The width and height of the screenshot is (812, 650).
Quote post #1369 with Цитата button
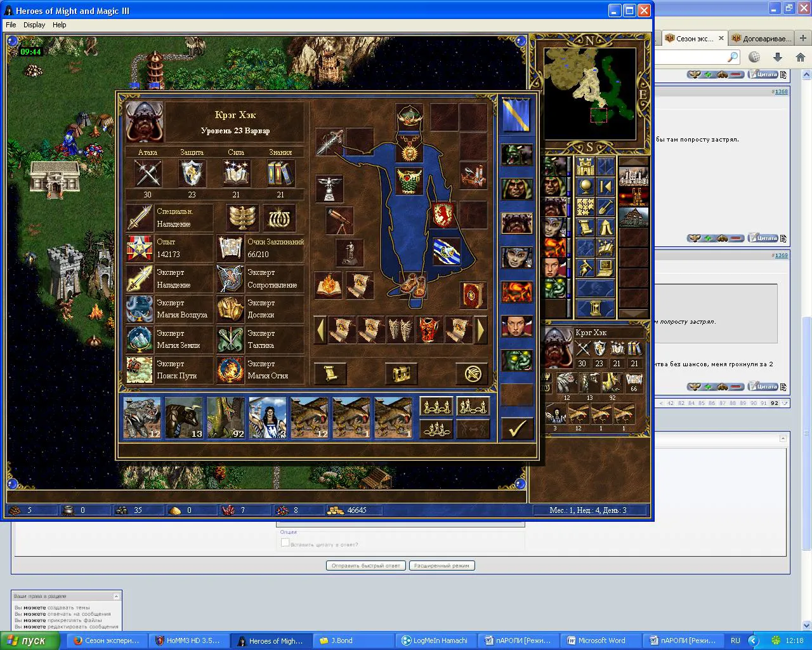(763, 387)
